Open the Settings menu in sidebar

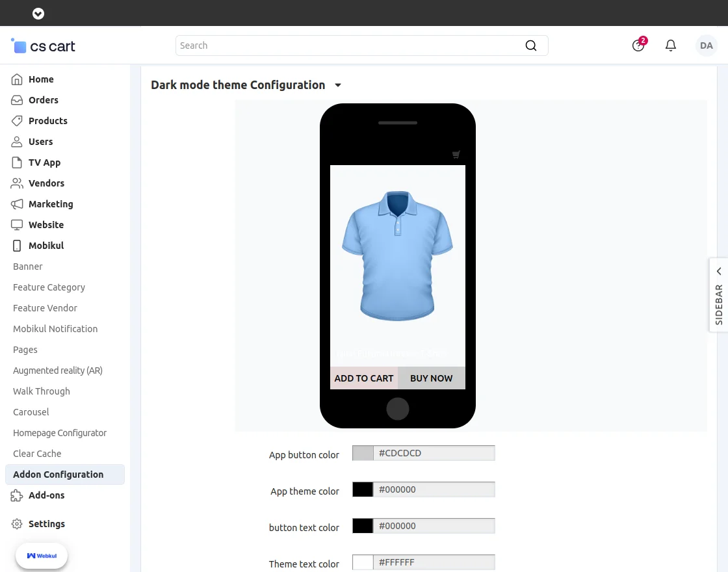[x=46, y=524]
